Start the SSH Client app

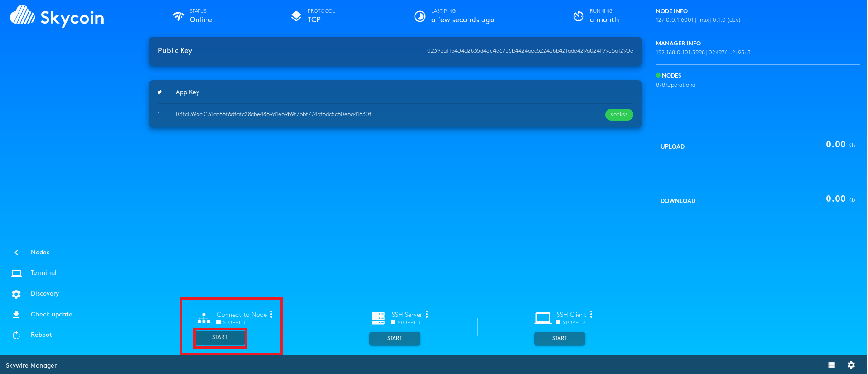(x=559, y=339)
